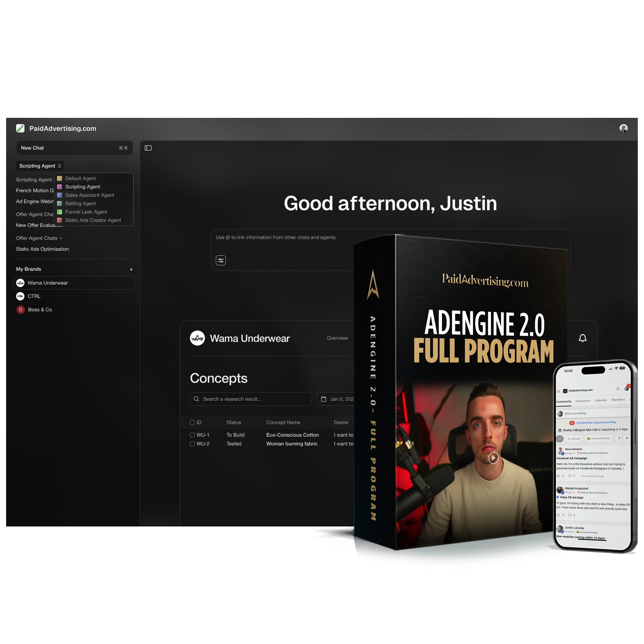Click the Concept Name column header
644x644 pixels.
[283, 422]
